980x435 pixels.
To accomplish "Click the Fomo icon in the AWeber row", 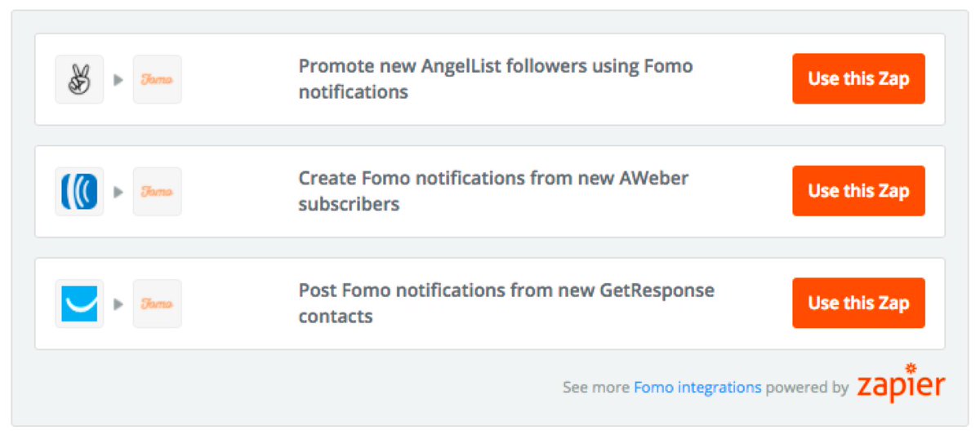I will click(x=157, y=191).
